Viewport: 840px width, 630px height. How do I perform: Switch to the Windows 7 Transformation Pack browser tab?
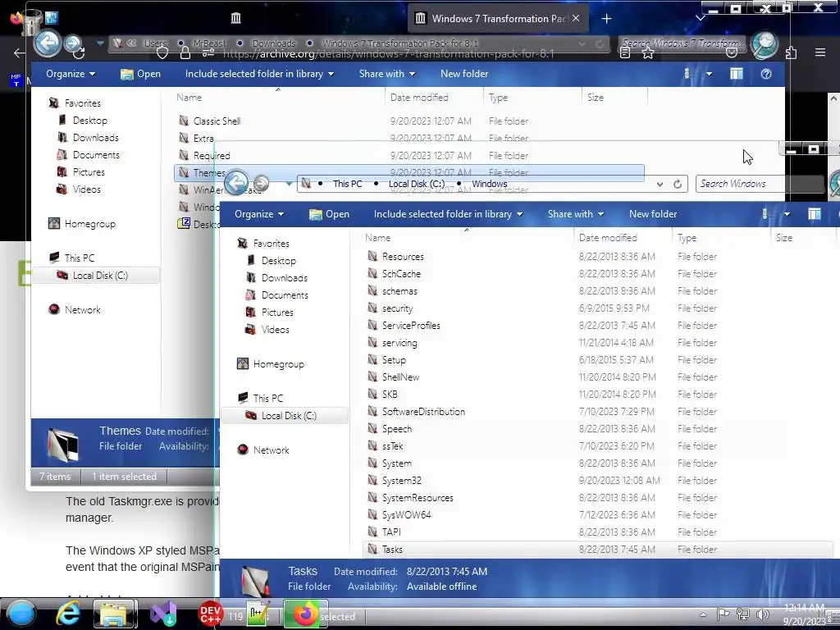click(x=498, y=19)
